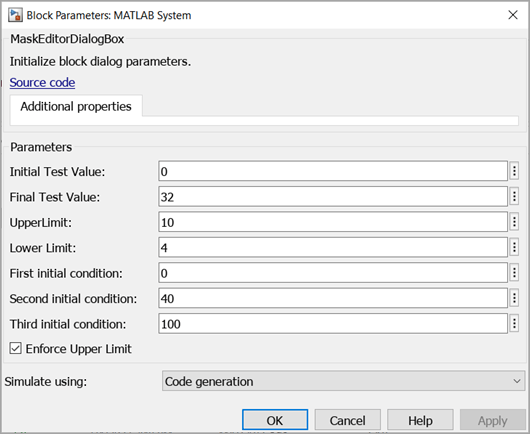The image size is (530, 434).
Task: Click the UpperLimit input field
Action: pos(333,222)
